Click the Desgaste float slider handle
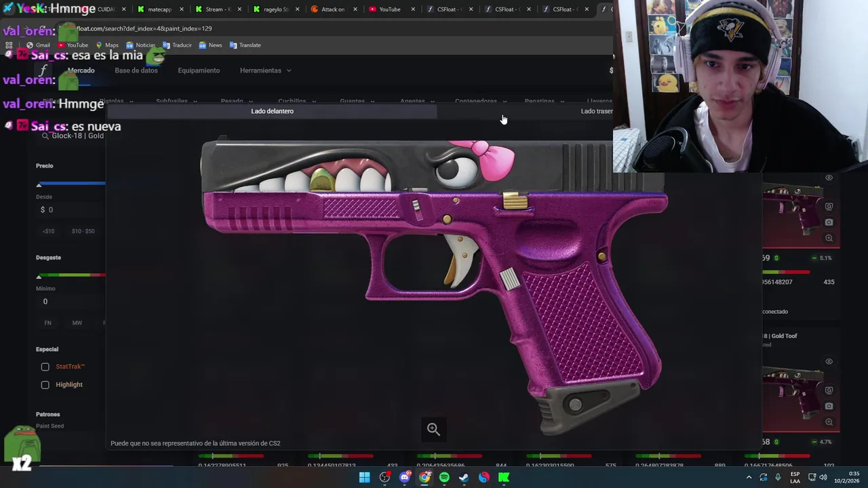 pyautogui.click(x=39, y=277)
